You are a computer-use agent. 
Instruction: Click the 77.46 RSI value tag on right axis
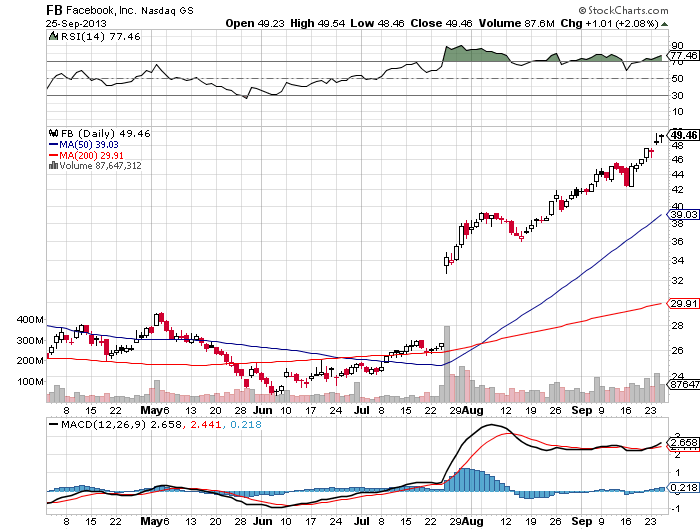(683, 55)
